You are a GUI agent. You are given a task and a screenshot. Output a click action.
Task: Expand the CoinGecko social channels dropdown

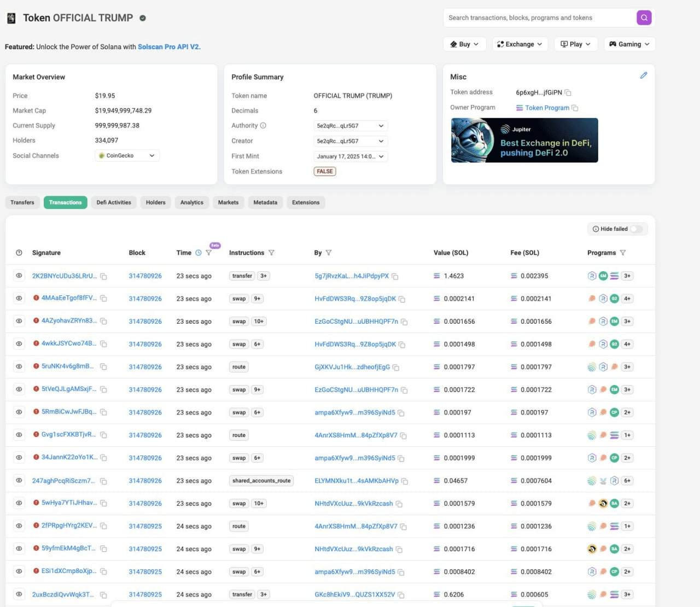pos(127,156)
